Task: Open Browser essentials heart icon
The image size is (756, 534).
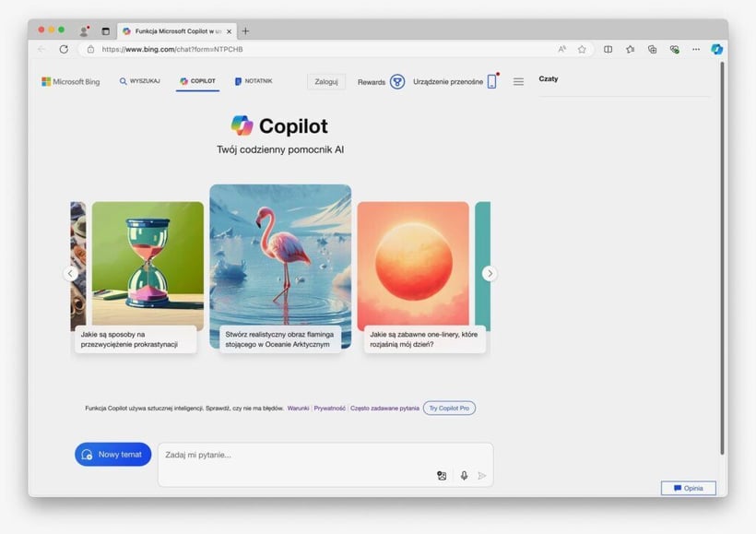Action: coord(675,49)
